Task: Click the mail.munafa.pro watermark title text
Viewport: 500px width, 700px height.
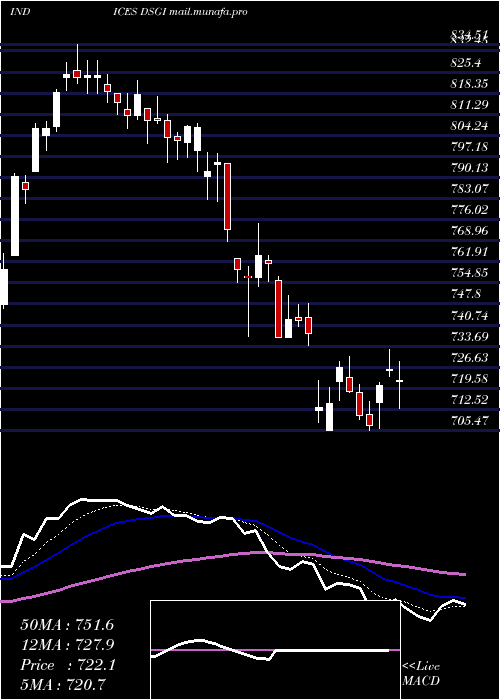Action: (x=208, y=12)
